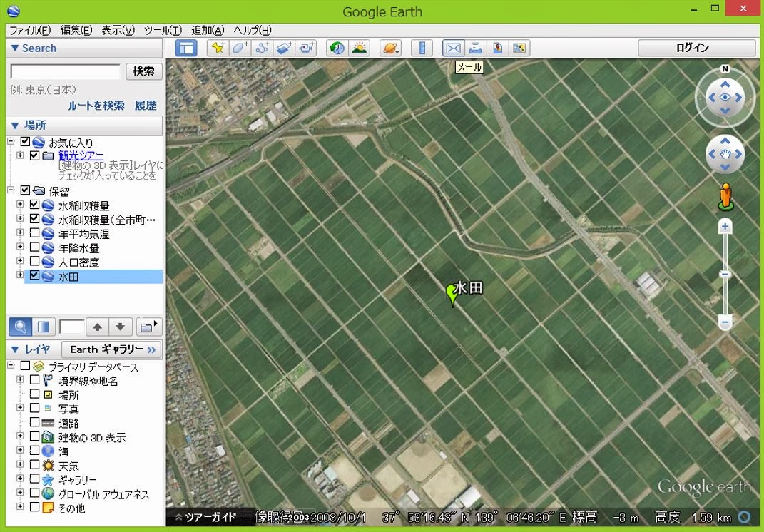
Task: Open the ツール(T) menu
Action: pos(163,30)
